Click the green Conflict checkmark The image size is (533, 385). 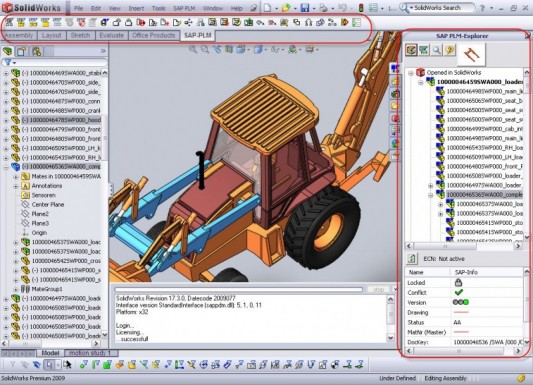(459, 292)
